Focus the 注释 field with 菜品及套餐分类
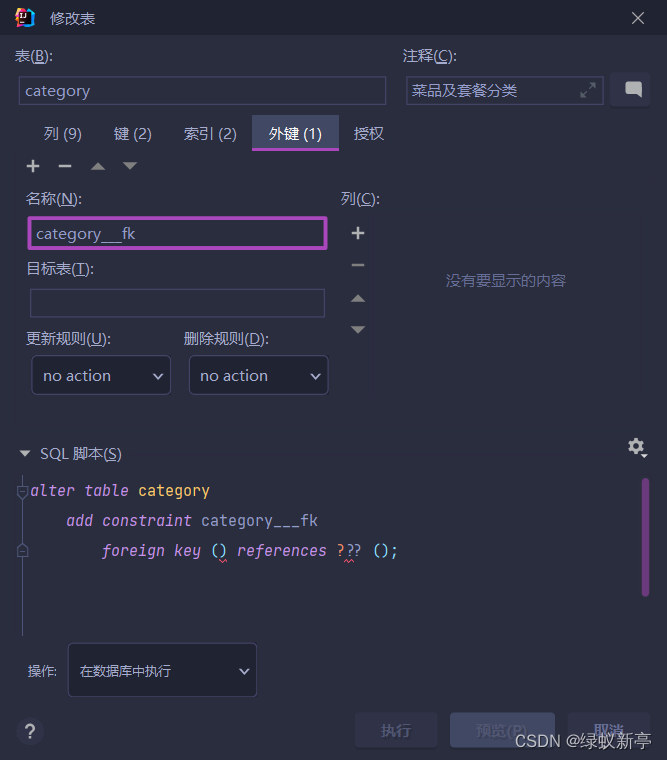Screen dimensions: 667x760 (505, 90)
